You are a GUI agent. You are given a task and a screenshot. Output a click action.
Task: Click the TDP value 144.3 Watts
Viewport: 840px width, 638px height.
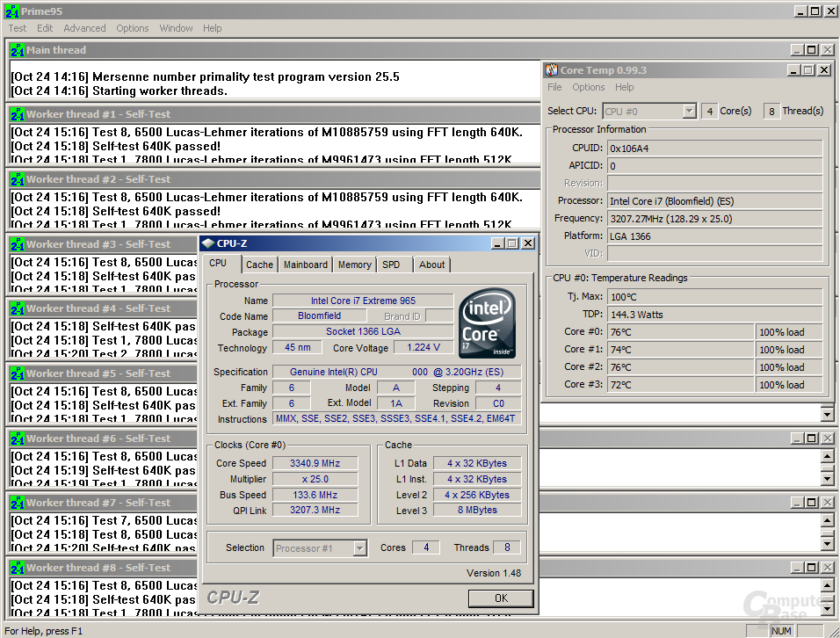point(714,315)
